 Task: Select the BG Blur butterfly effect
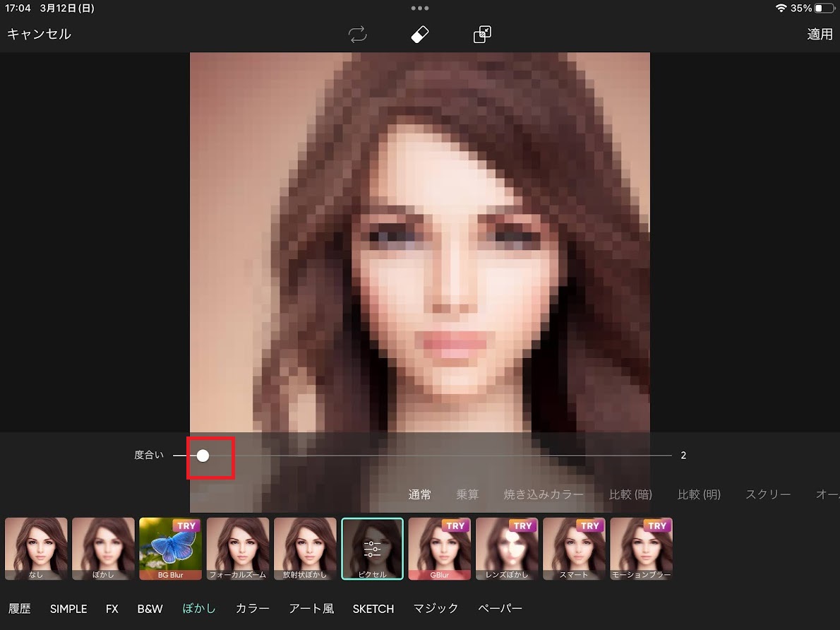170,549
